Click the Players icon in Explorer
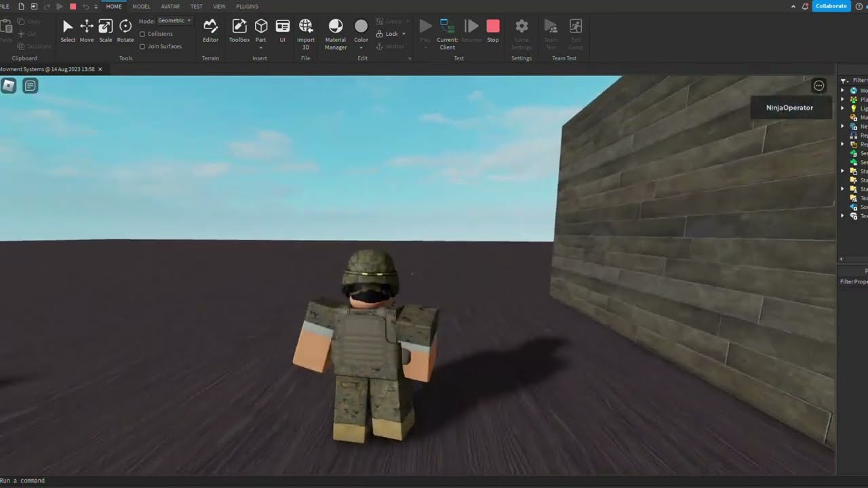This screenshot has width=868, height=488. [854, 100]
